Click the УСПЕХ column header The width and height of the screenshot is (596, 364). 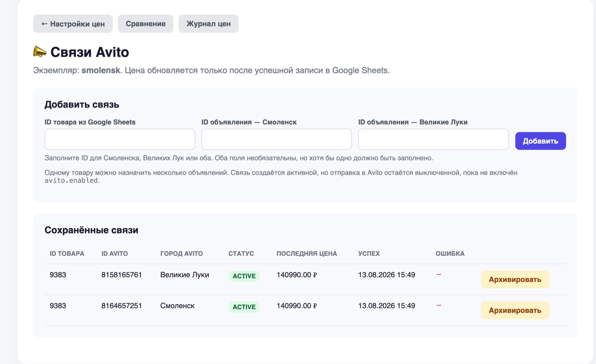pyautogui.click(x=369, y=254)
